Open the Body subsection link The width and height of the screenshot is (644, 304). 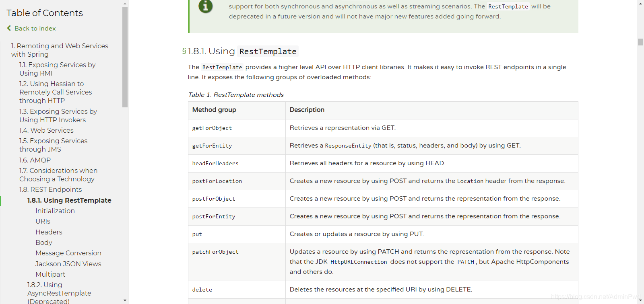(x=44, y=242)
